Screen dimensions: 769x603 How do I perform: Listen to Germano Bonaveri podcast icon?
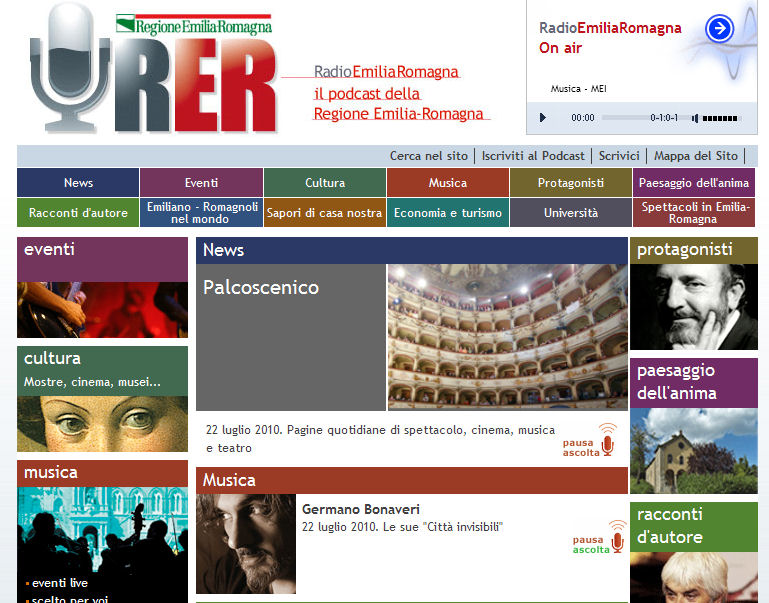pos(617,536)
